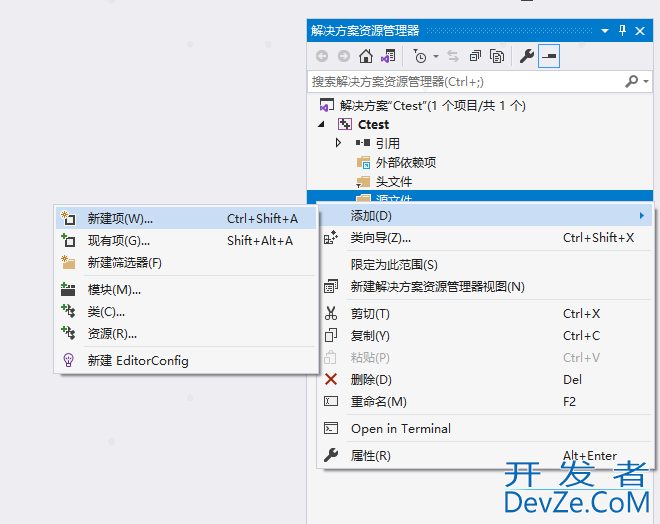The image size is (660, 524).
Task: Click the sync with active document icon
Action: click(x=453, y=56)
